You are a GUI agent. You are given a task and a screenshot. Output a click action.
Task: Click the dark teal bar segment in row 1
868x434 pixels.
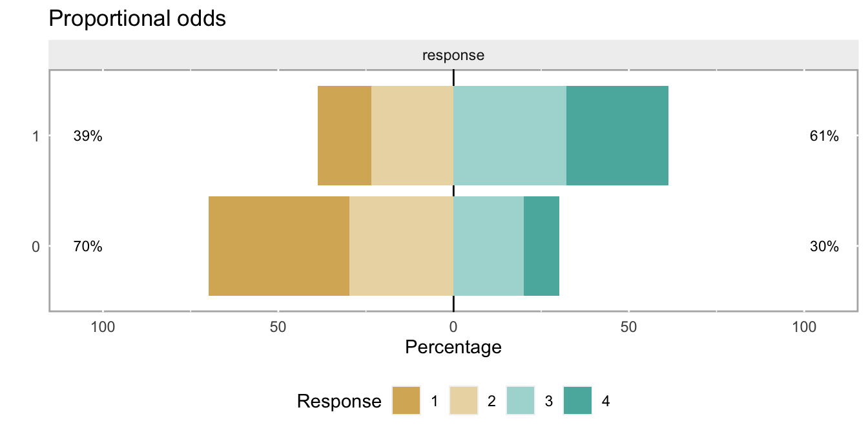617,136
